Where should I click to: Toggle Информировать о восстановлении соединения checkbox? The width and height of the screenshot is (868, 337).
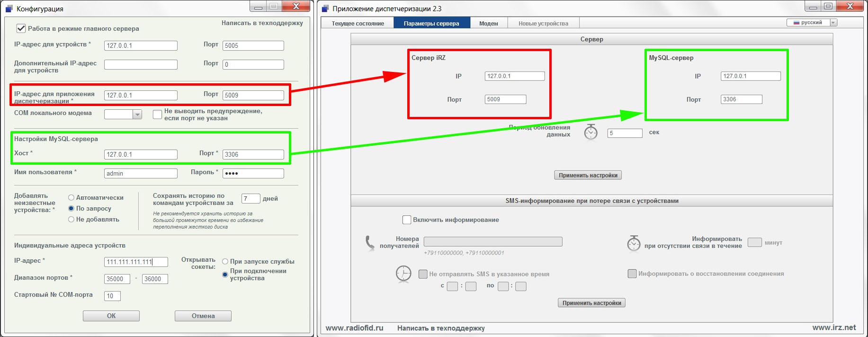click(632, 274)
